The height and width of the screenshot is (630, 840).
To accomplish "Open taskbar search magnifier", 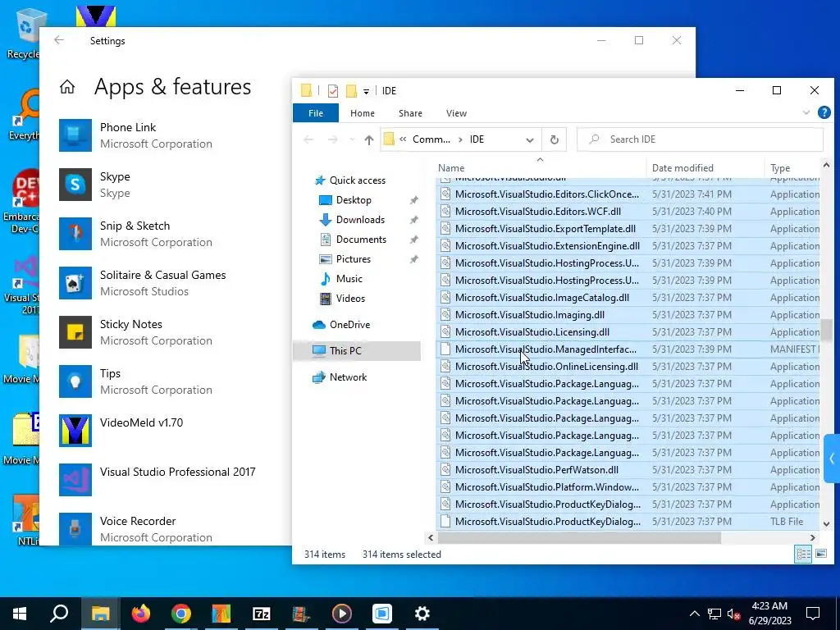I will click(59, 614).
